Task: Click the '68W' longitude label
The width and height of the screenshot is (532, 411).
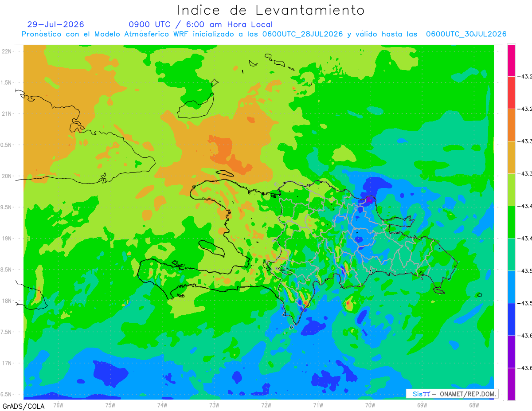Action: tap(474, 405)
